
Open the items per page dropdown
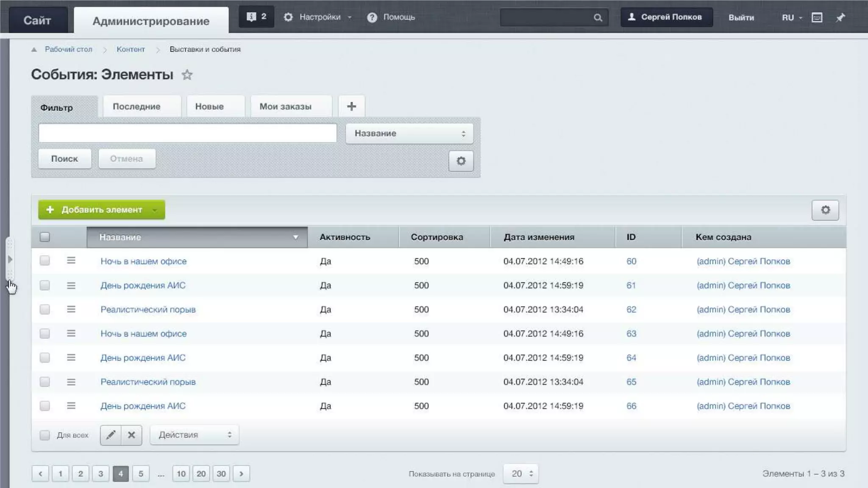click(521, 474)
